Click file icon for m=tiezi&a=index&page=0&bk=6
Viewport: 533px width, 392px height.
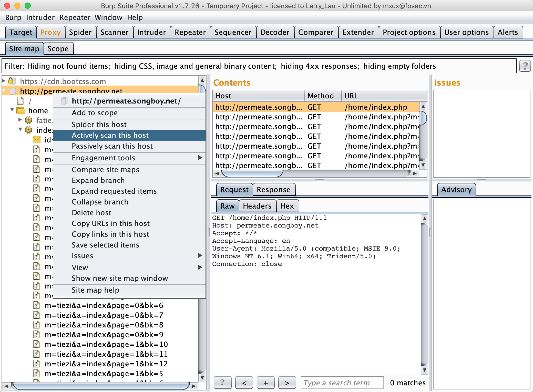pyautogui.click(x=37, y=305)
